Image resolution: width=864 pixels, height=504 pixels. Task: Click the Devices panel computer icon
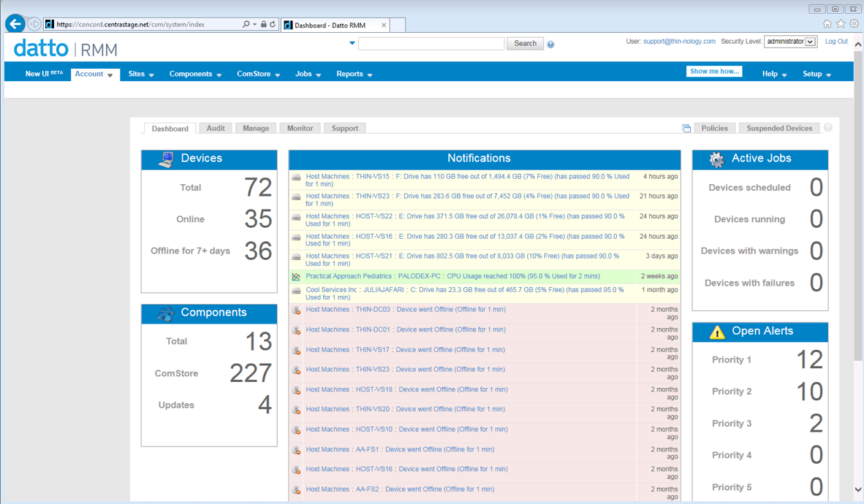click(x=166, y=159)
